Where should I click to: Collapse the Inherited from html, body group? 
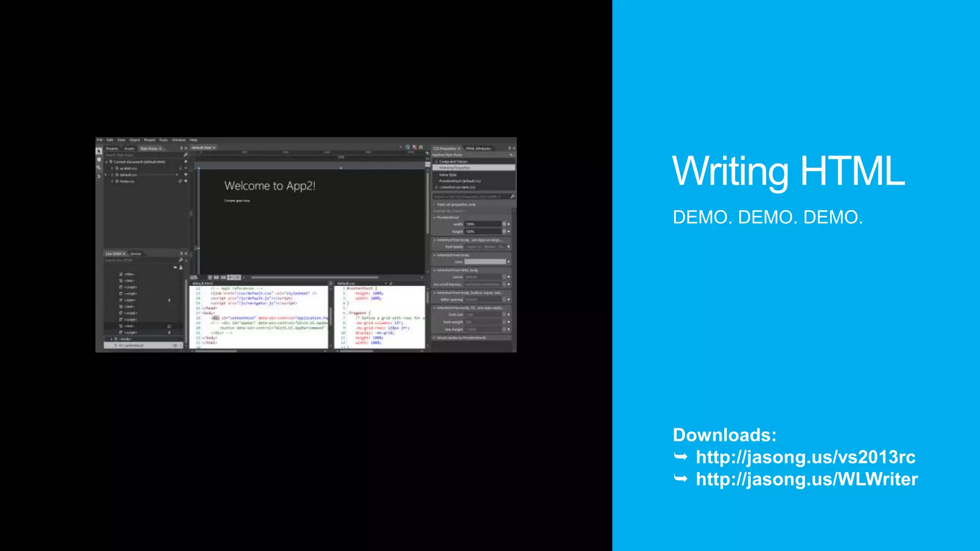[x=435, y=270]
